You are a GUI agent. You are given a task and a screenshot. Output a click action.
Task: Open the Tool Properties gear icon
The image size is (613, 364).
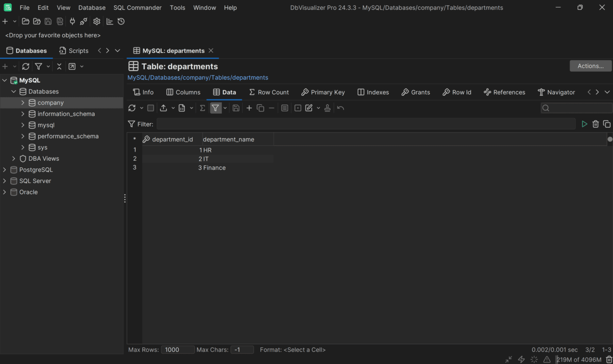96,21
